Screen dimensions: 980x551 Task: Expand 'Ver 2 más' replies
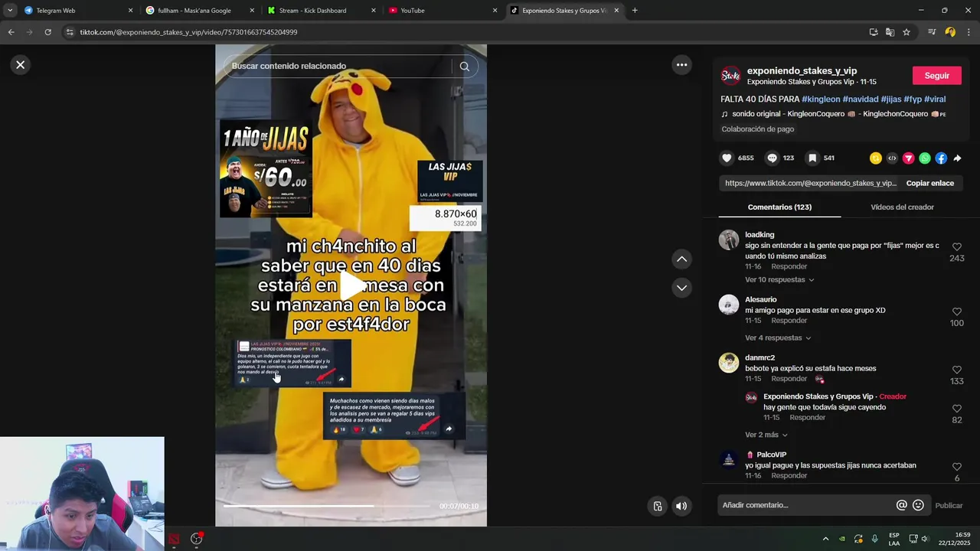click(766, 435)
